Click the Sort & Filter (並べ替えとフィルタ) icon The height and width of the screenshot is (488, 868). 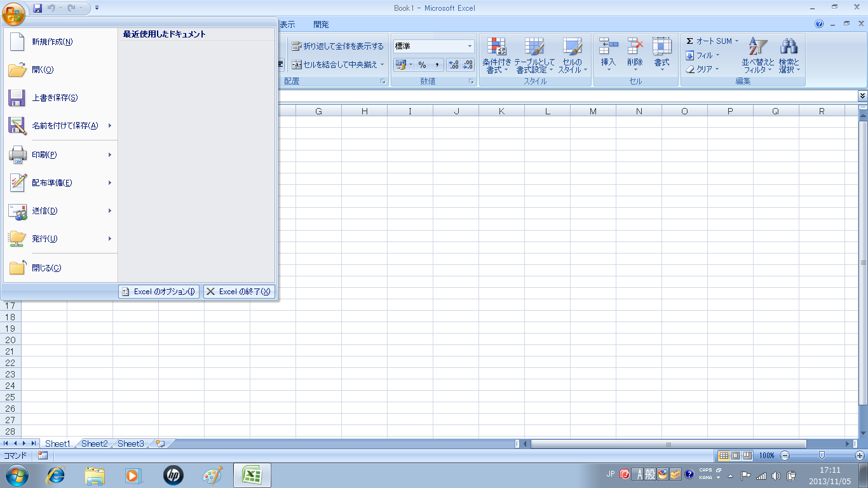click(757, 47)
